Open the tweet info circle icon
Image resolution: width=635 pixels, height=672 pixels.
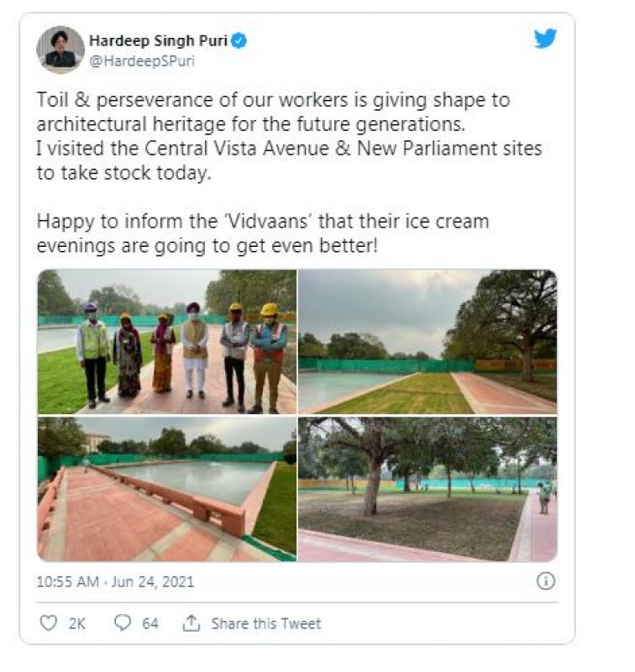pyautogui.click(x=545, y=581)
